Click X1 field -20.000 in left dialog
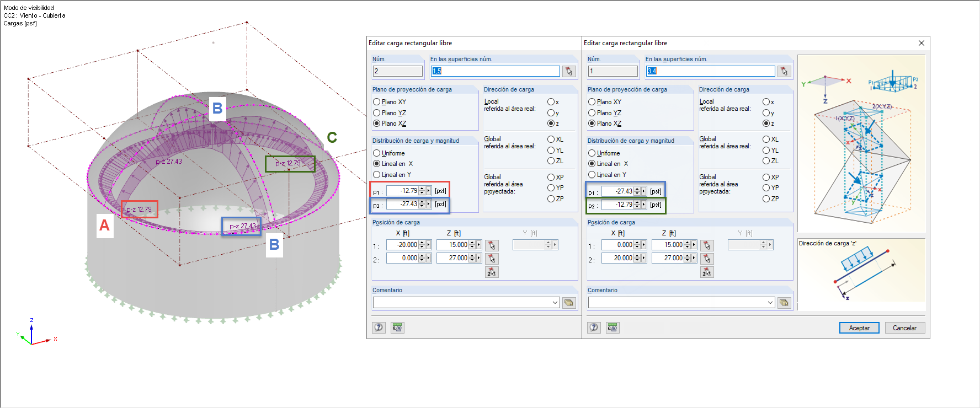Viewport: 980px width, 408px height. tap(403, 245)
